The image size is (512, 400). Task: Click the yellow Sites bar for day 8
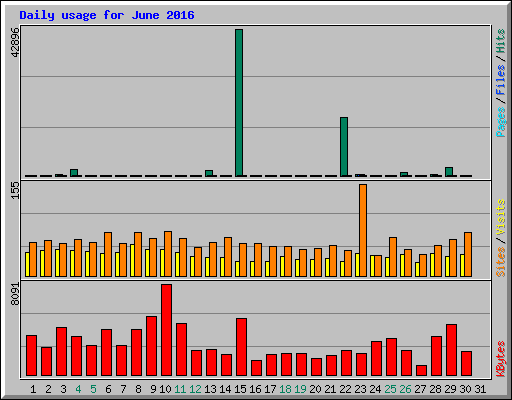tap(132, 260)
